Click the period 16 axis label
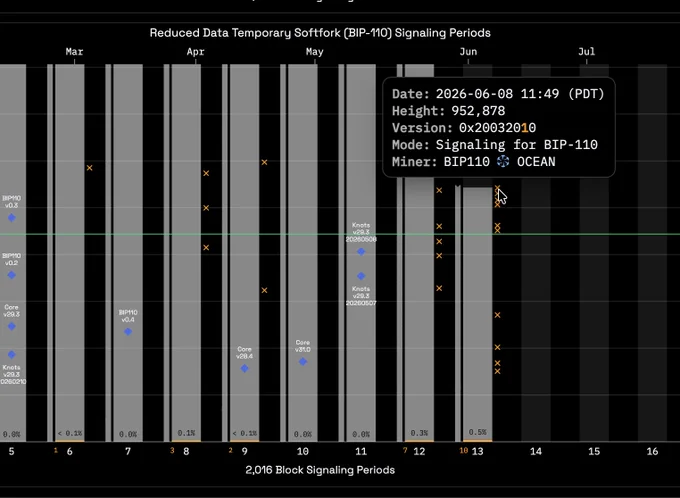The width and height of the screenshot is (680, 498). [652, 452]
